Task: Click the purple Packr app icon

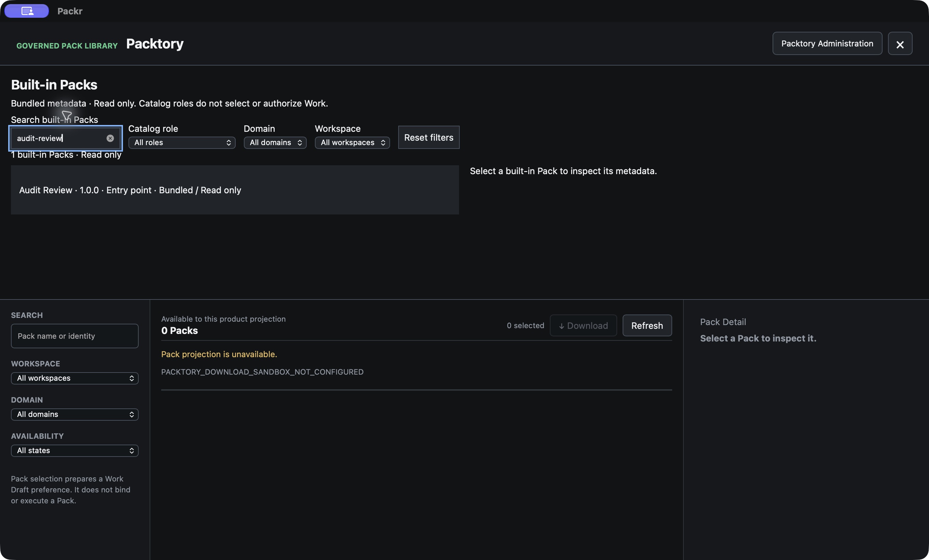Action: pos(27,11)
